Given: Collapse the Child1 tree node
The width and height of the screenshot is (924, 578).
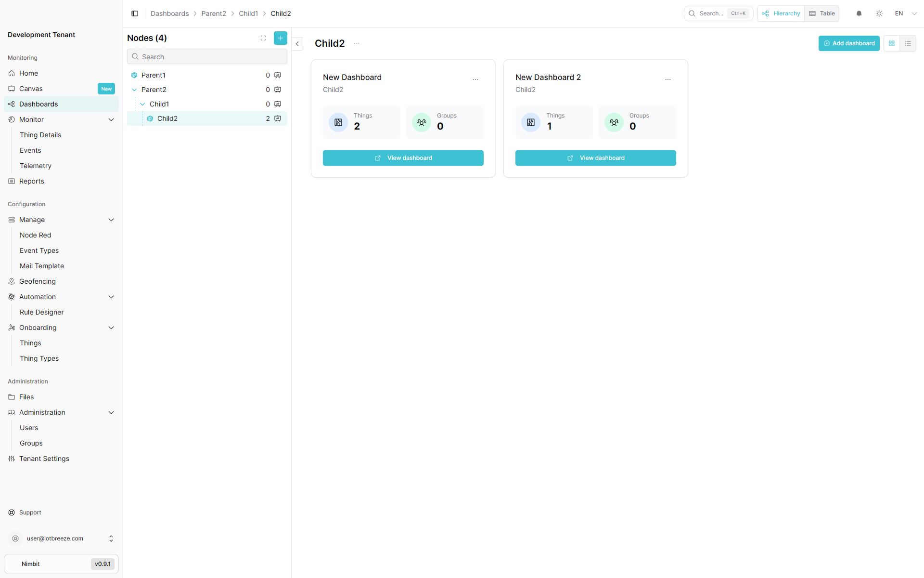Looking at the screenshot, I should (x=142, y=104).
